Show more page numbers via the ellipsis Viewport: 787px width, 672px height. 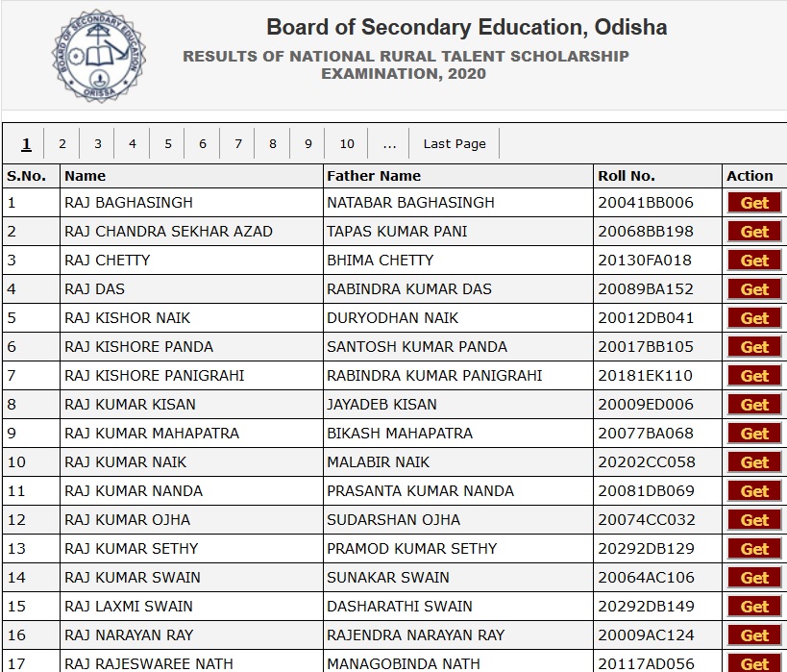[x=389, y=143]
